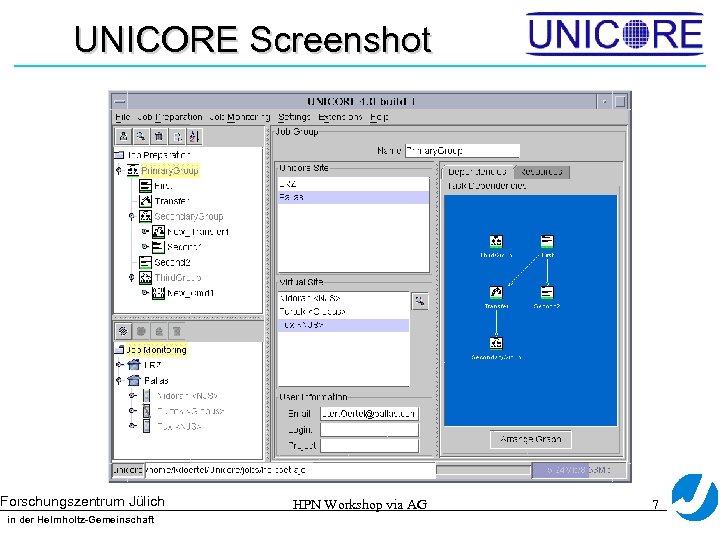Click the Job Preparation folder icon
The width and height of the screenshot is (720, 540).
pos(119,155)
